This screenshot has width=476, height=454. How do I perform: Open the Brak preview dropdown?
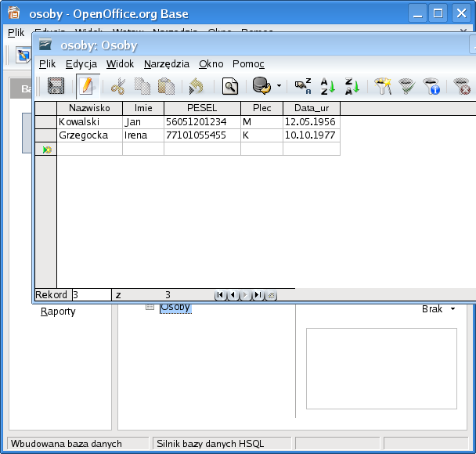[x=438, y=309]
